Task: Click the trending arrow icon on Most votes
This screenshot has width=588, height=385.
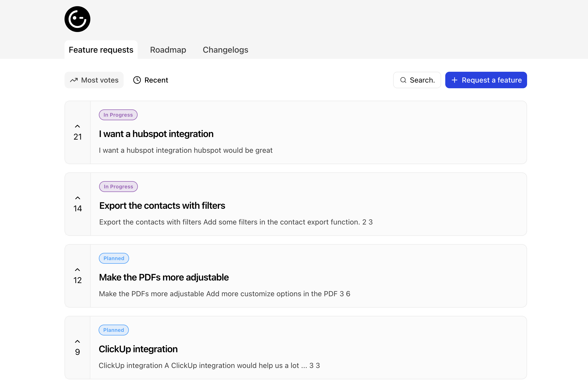Action: [74, 80]
